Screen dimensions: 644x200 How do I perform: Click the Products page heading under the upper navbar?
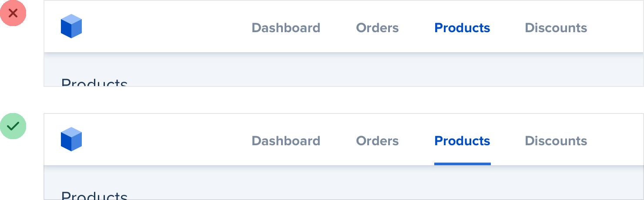[x=94, y=83]
